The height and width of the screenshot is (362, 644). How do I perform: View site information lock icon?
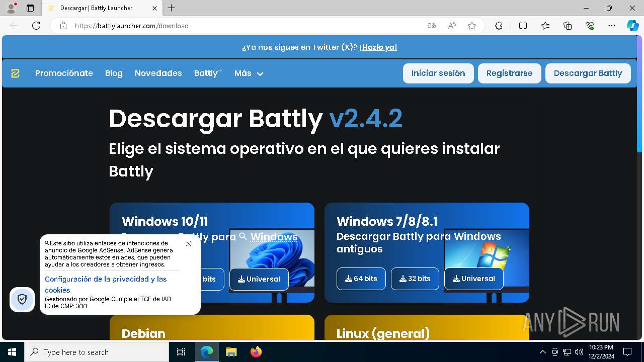63,26
